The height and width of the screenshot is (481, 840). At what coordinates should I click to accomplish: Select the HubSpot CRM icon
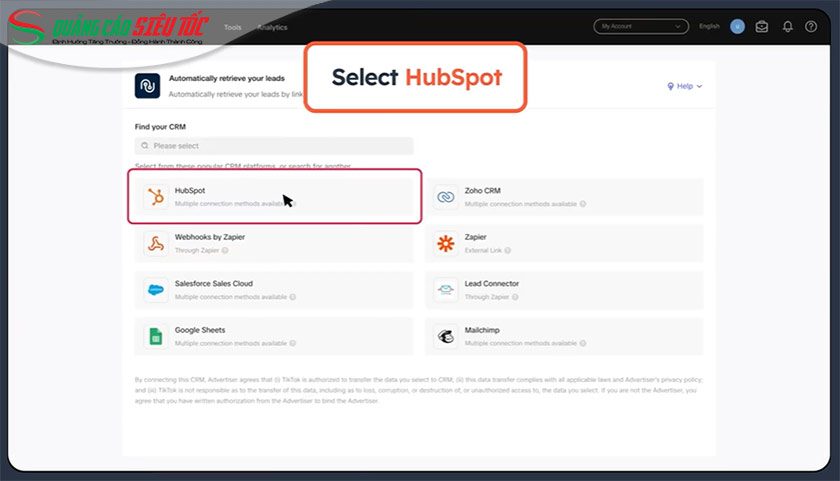tap(155, 197)
